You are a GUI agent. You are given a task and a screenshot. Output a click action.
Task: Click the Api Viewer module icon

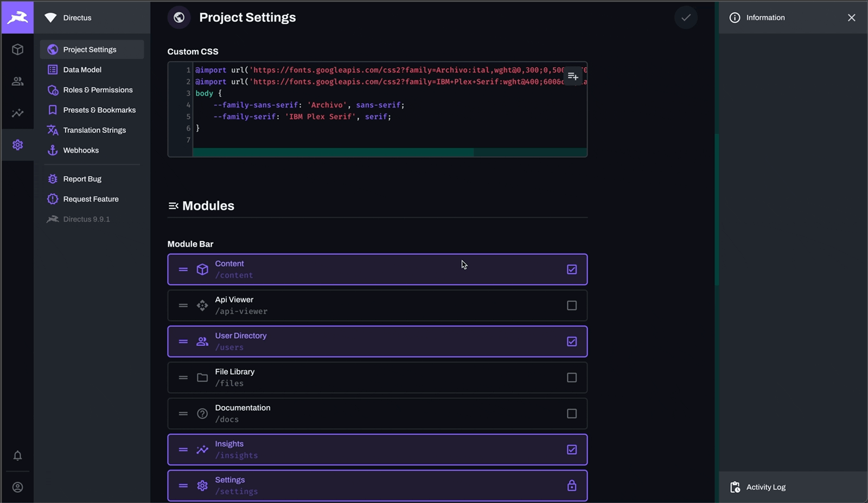(202, 306)
